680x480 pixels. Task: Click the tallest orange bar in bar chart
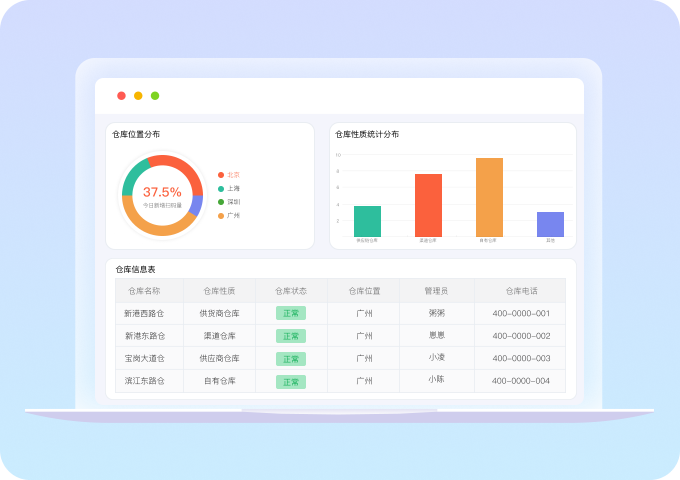(x=489, y=197)
